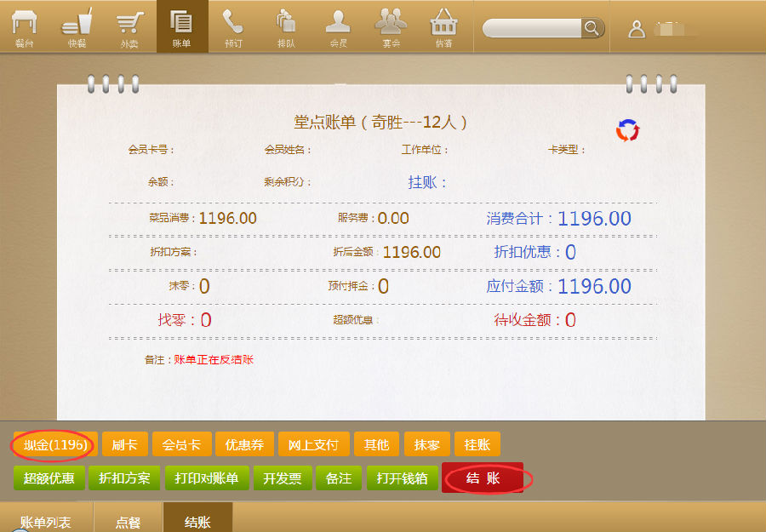This screenshot has width=766, height=532.
Task: Switch to the 快餐 fast food module
Action: click(77, 26)
